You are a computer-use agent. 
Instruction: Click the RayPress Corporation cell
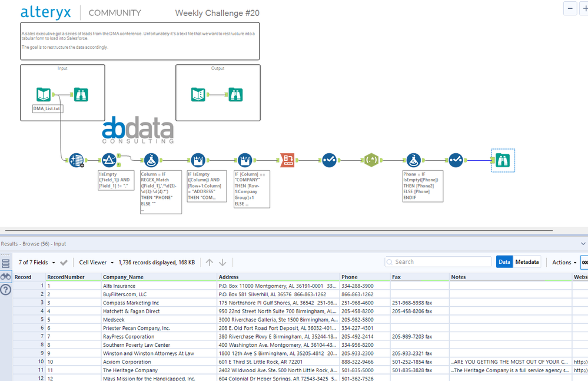pos(160,336)
